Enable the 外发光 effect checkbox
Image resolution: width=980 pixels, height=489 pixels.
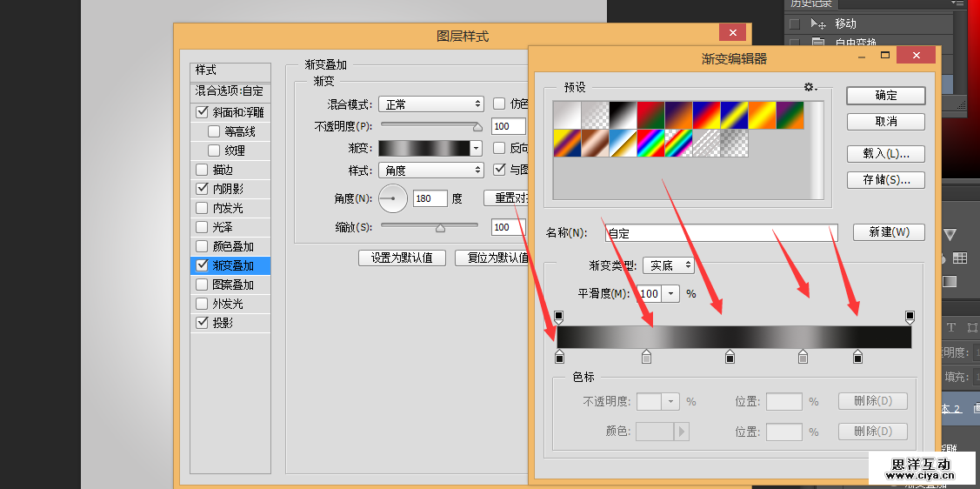[x=202, y=304]
